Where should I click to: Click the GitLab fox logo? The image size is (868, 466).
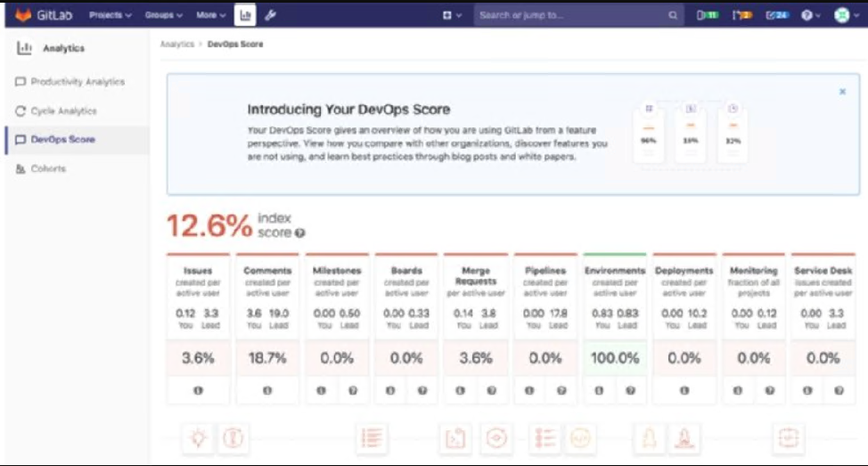[23, 15]
